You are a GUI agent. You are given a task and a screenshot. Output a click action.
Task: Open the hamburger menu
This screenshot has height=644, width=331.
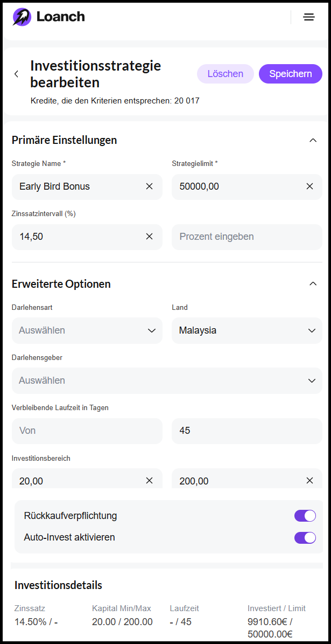coord(309,17)
